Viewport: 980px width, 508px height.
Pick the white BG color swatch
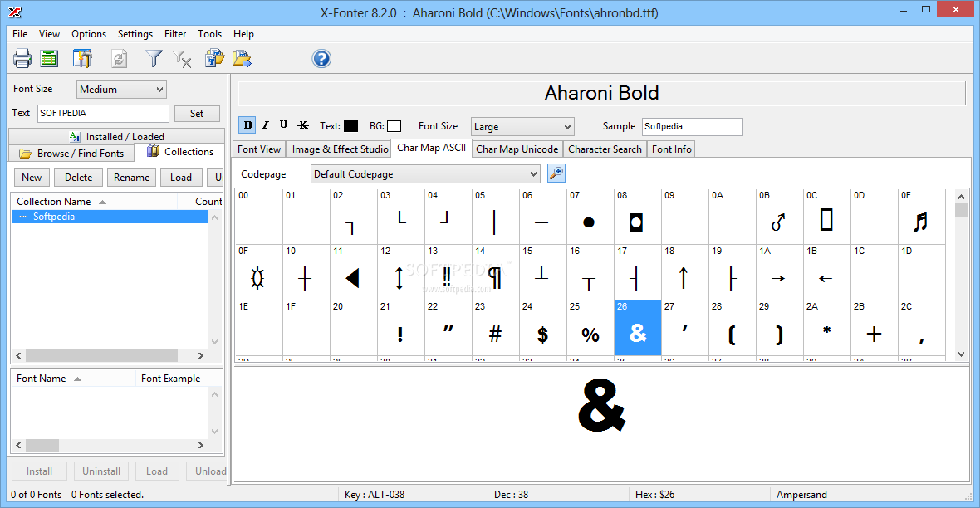[394, 126]
